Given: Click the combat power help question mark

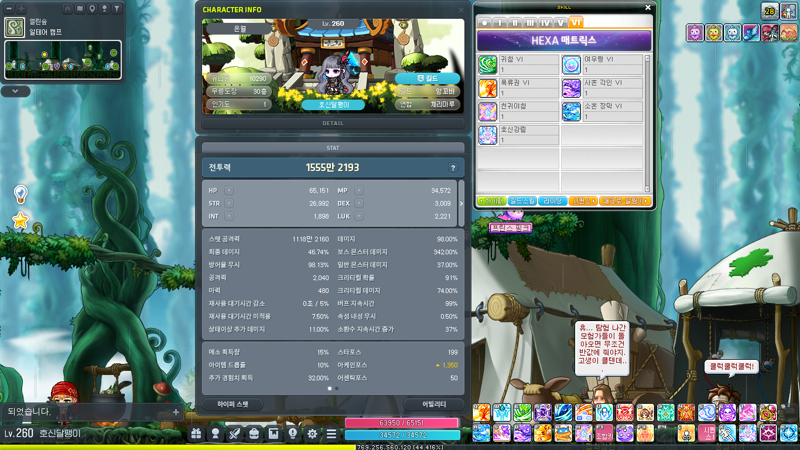Looking at the screenshot, I should point(453,168).
